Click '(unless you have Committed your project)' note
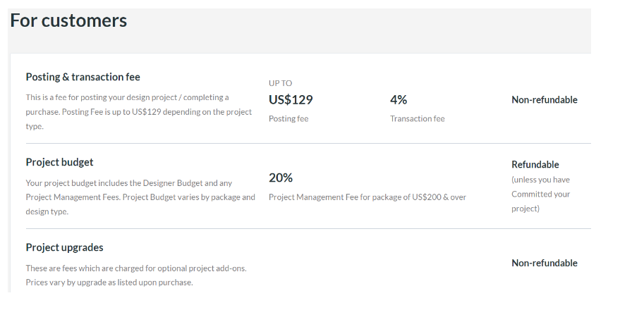644x322 pixels. tap(541, 194)
